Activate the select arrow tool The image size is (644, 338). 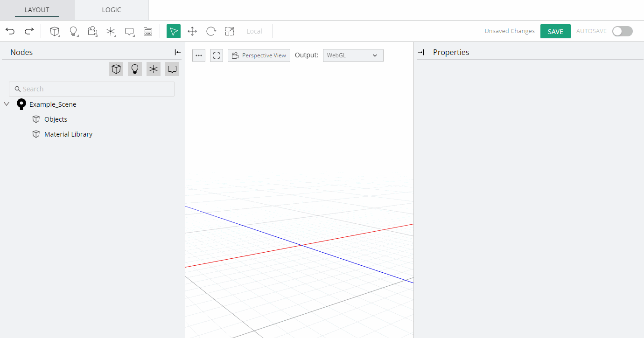point(174,31)
